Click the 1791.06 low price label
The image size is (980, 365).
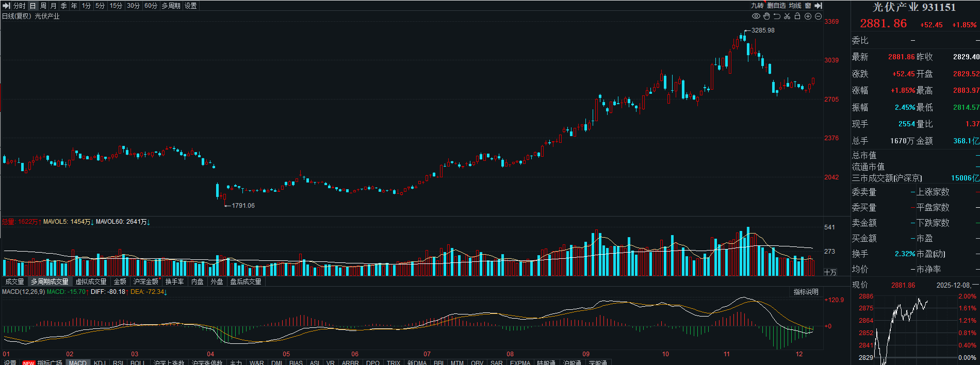click(x=243, y=206)
